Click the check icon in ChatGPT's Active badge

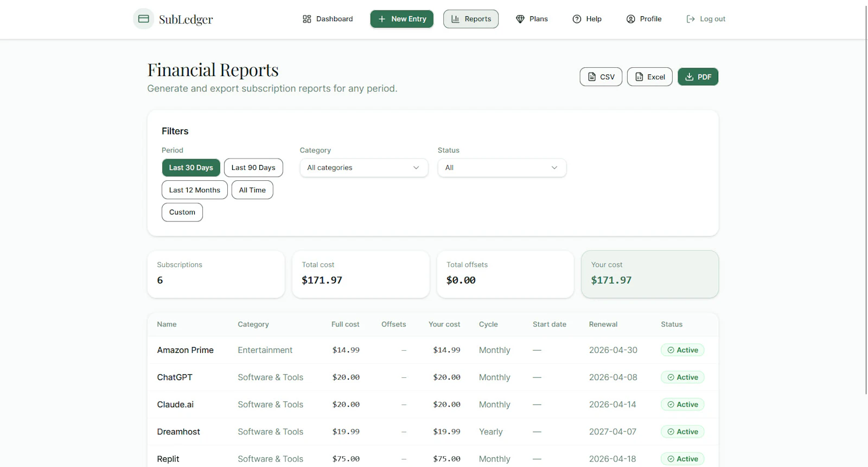coord(671,377)
